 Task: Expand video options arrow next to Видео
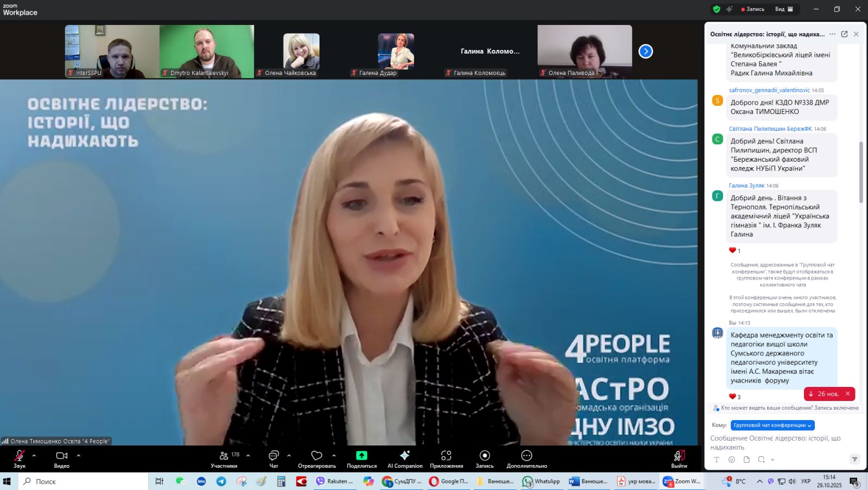[79, 456]
